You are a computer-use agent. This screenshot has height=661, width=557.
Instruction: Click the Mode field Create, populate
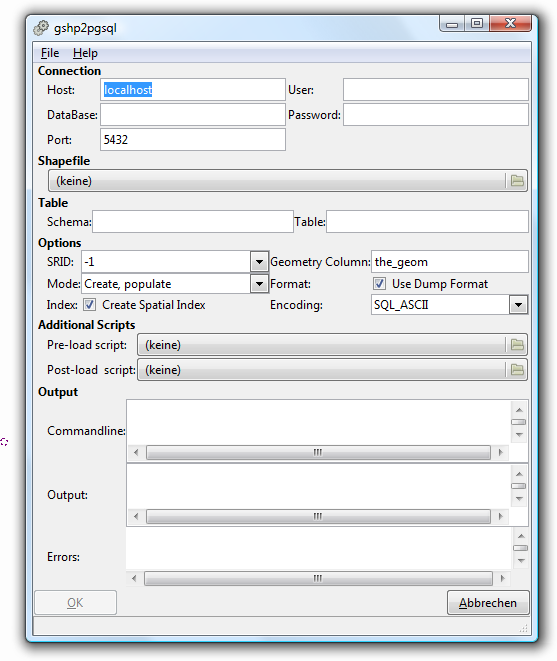pyautogui.click(x=166, y=284)
